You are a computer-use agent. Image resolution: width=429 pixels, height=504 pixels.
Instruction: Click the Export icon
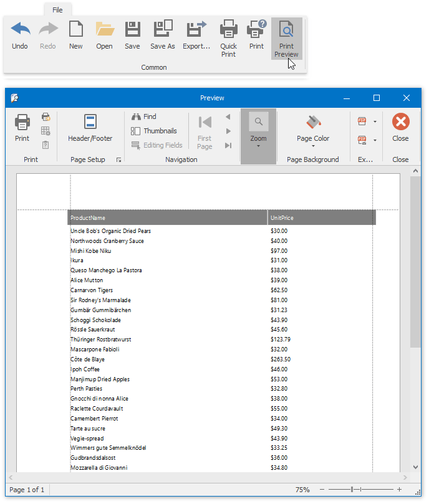point(196,35)
